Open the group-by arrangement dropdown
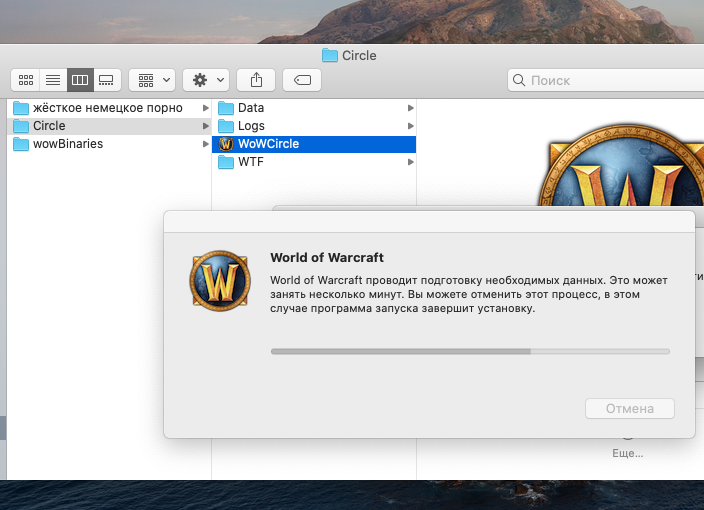704x510 pixels. pos(152,79)
